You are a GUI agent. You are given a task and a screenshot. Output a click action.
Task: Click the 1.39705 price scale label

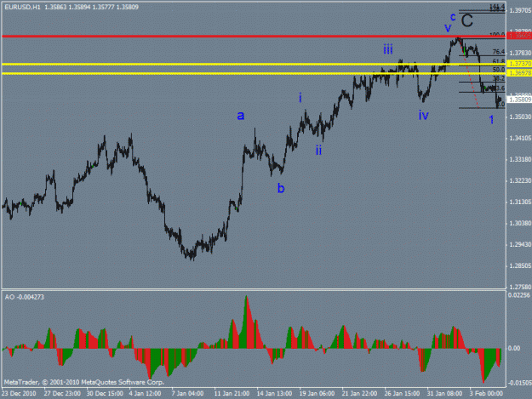click(520, 11)
